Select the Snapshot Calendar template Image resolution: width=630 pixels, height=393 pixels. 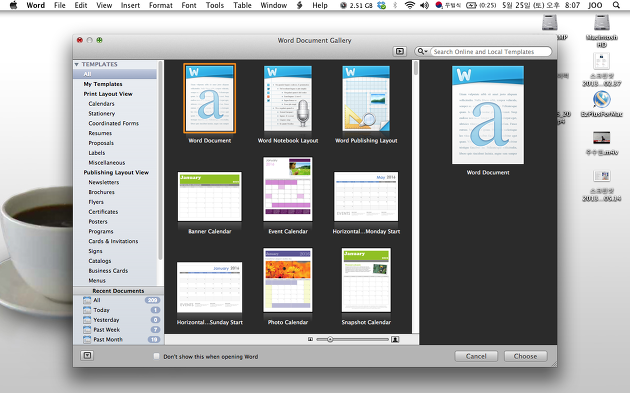pyautogui.click(x=366, y=280)
